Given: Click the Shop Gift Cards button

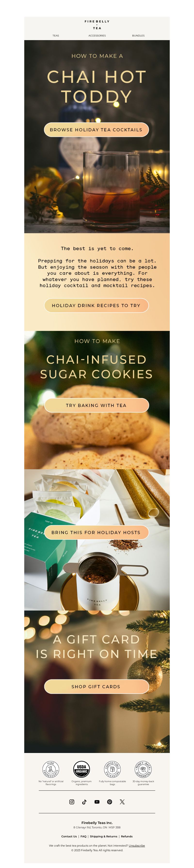Looking at the screenshot, I should pos(97,686).
